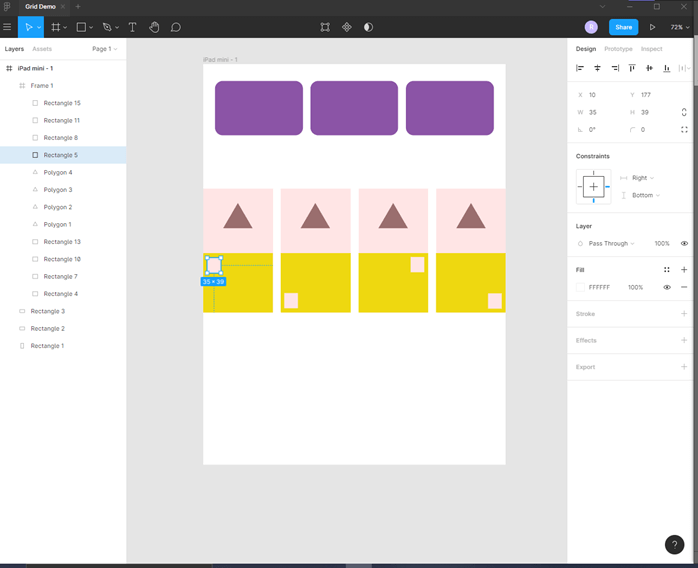The height and width of the screenshot is (568, 698).
Task: Remove the FFFFFF fill
Action: click(684, 287)
